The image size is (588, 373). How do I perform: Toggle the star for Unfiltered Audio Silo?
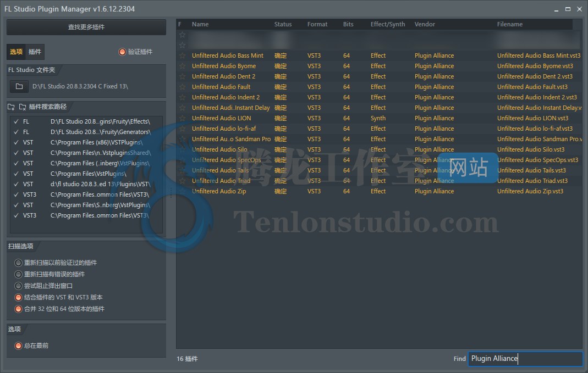pos(182,149)
